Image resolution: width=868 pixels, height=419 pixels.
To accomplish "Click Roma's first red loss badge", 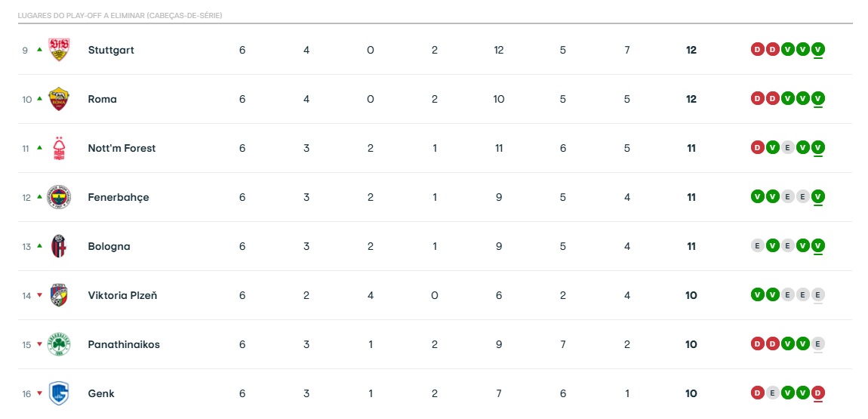I will [x=757, y=99].
